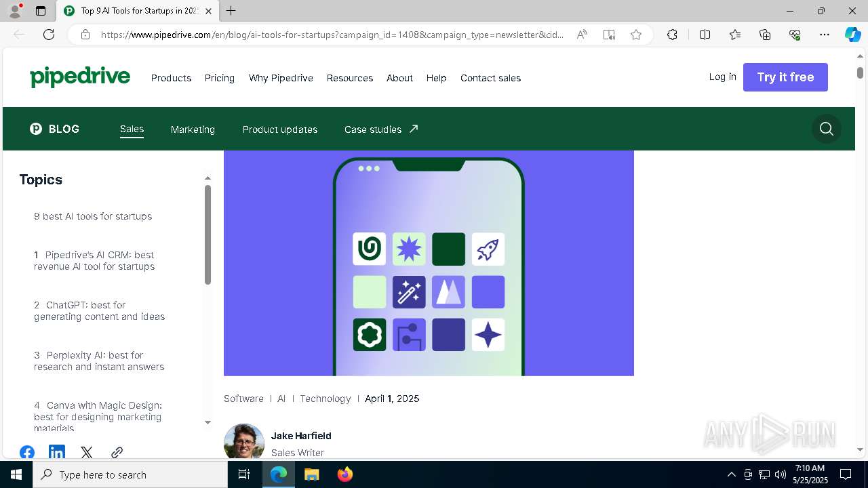Activate Read aloud icon in address bar
868x488 pixels.
coord(582,35)
